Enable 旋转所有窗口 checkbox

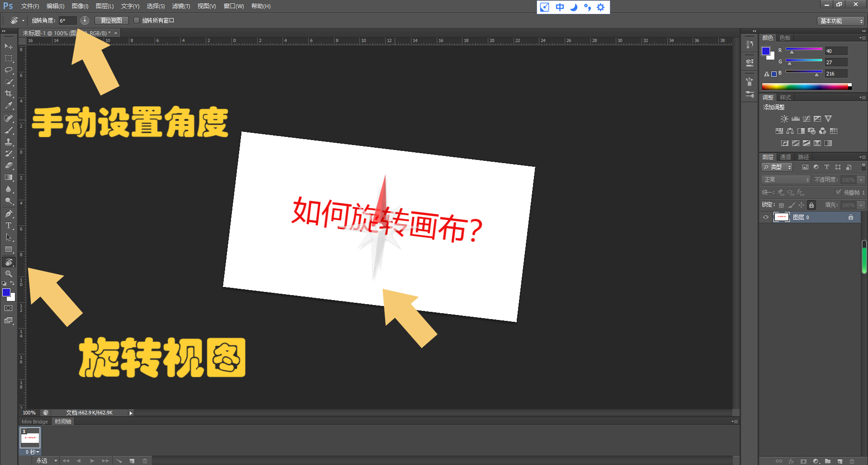click(x=137, y=20)
